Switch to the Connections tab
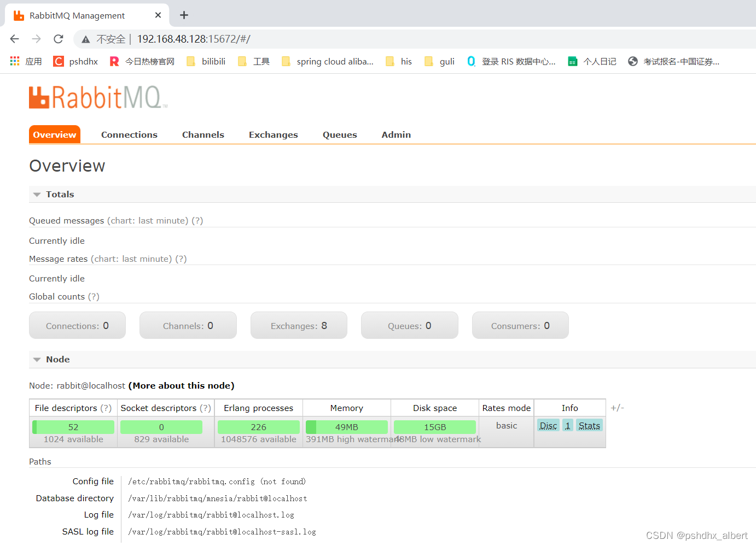Viewport: 756px width, 546px height. click(x=129, y=134)
